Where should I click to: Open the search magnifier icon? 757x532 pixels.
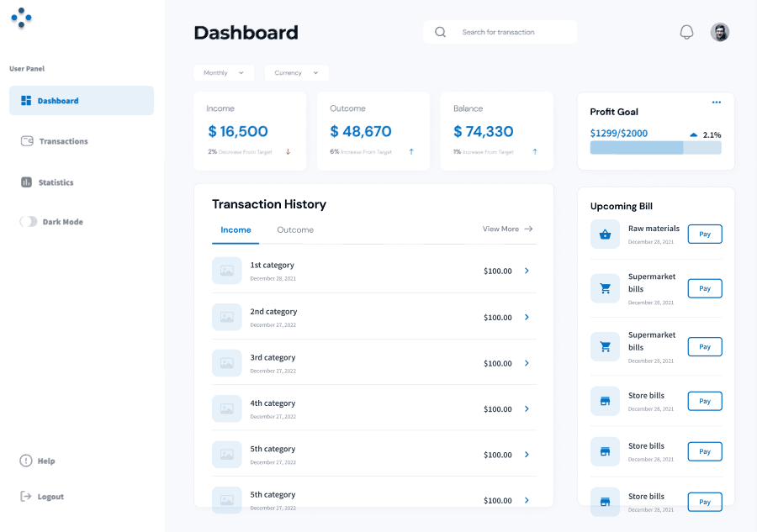[x=440, y=31]
